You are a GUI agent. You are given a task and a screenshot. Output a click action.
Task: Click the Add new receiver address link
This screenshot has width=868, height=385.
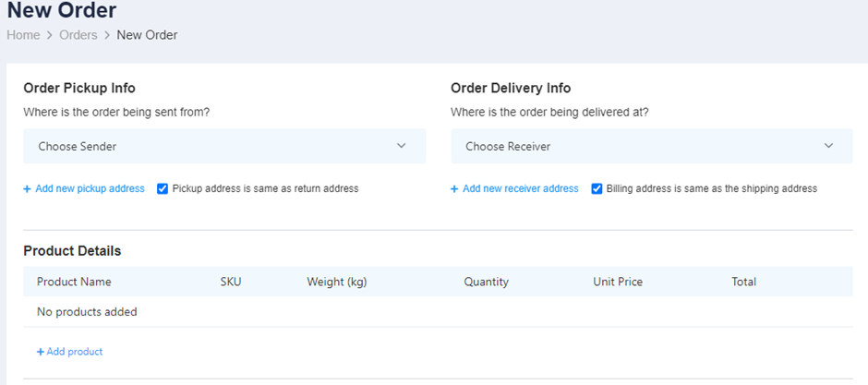point(521,188)
